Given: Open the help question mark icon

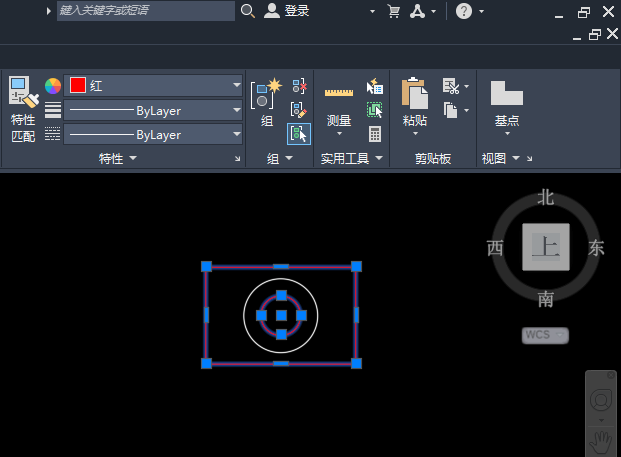Looking at the screenshot, I should pyautogui.click(x=464, y=11).
